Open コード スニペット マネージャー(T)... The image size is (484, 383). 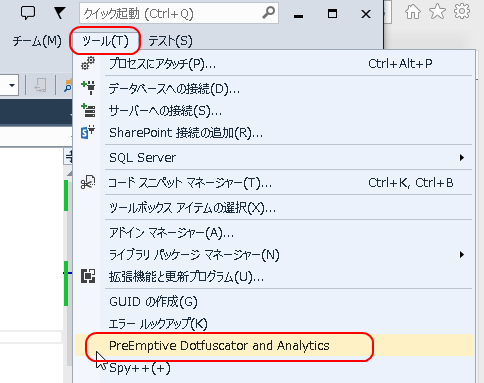pyautogui.click(x=274, y=183)
